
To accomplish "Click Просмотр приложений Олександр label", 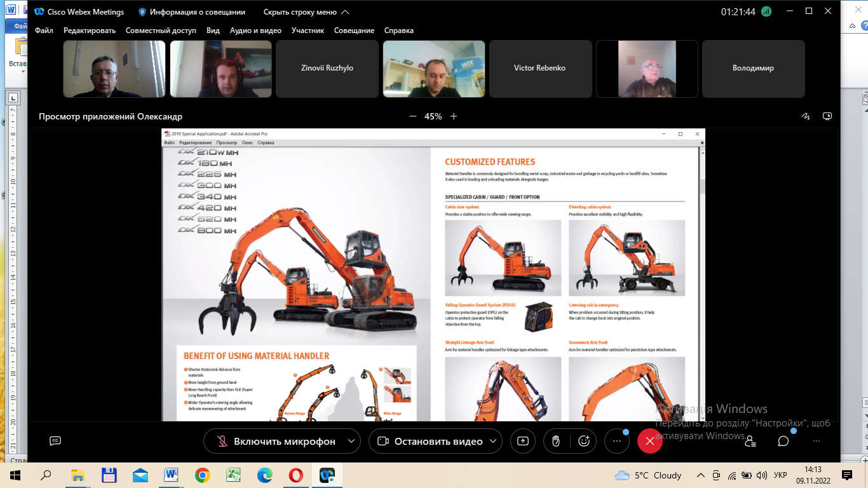I will point(111,116).
